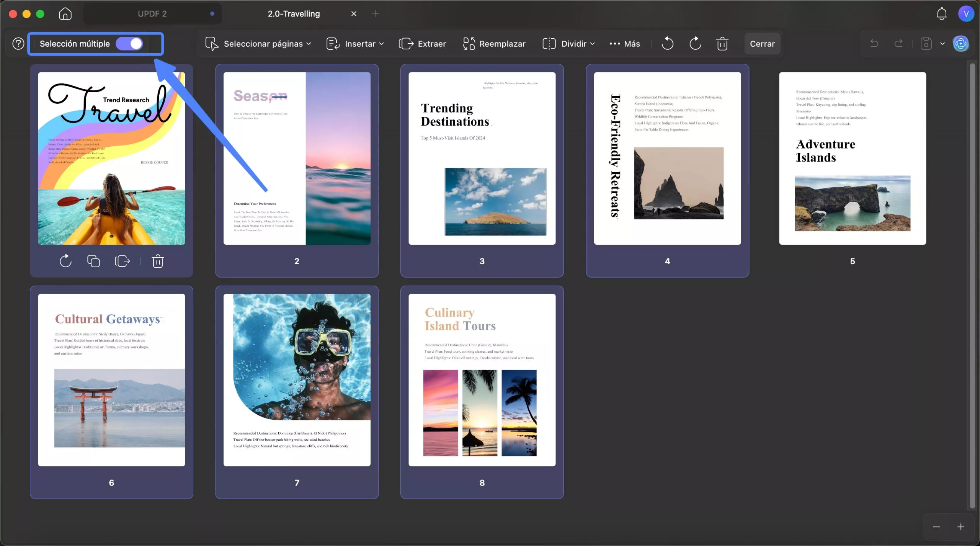
Task: Open Seleccionar páginas dropdown
Action: [258, 44]
